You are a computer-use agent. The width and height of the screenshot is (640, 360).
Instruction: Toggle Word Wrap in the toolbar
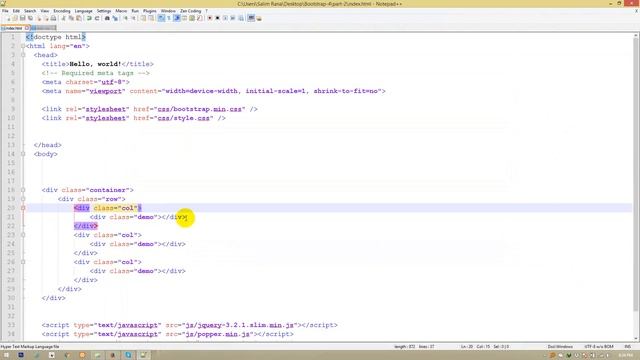161,18
